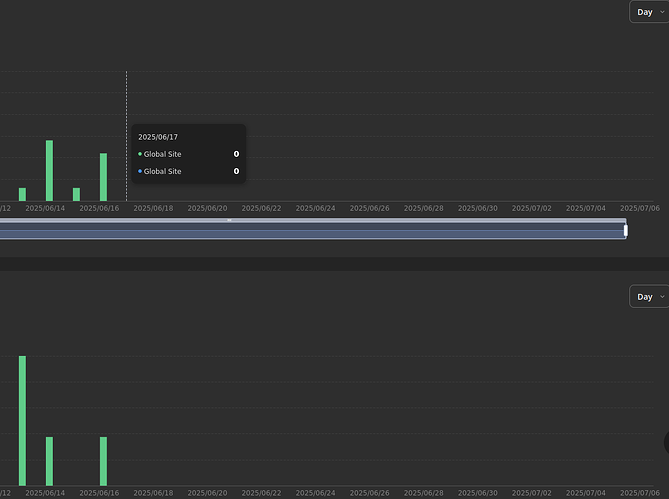Click the blue-dot Global Site tooltip row

pos(189,171)
